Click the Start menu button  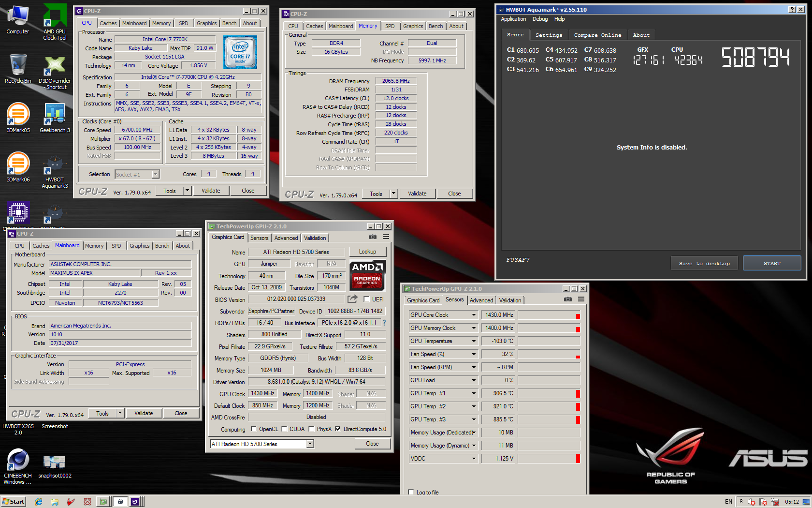(x=14, y=502)
